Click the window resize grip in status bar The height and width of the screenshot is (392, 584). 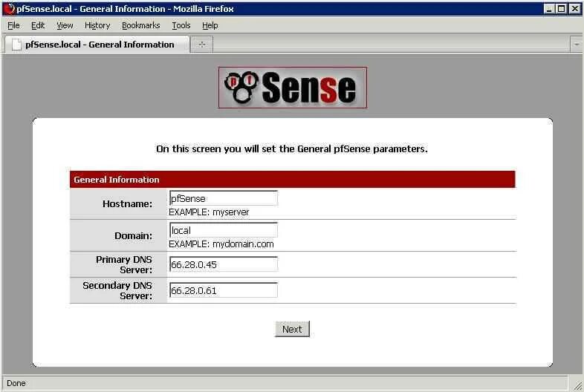click(x=577, y=386)
